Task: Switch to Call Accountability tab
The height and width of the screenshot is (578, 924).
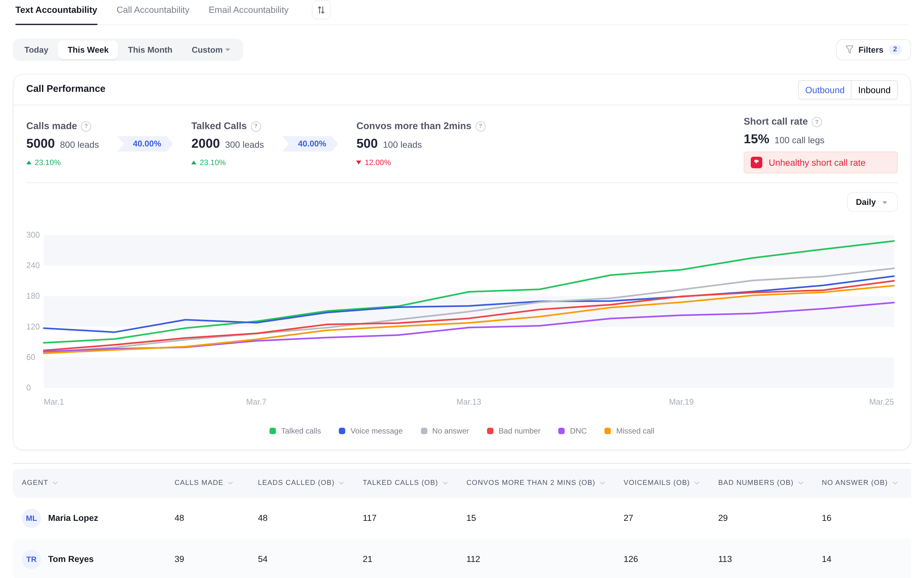Action: click(x=153, y=10)
